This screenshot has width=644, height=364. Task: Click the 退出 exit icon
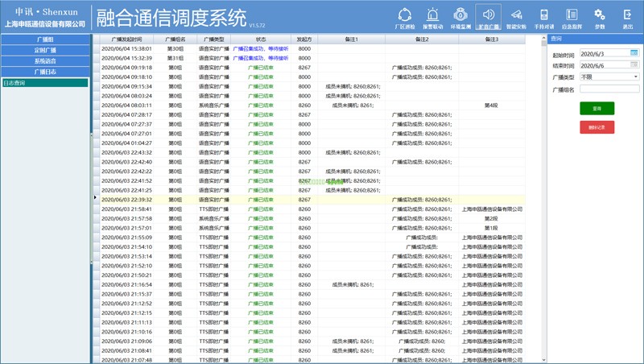(627, 15)
